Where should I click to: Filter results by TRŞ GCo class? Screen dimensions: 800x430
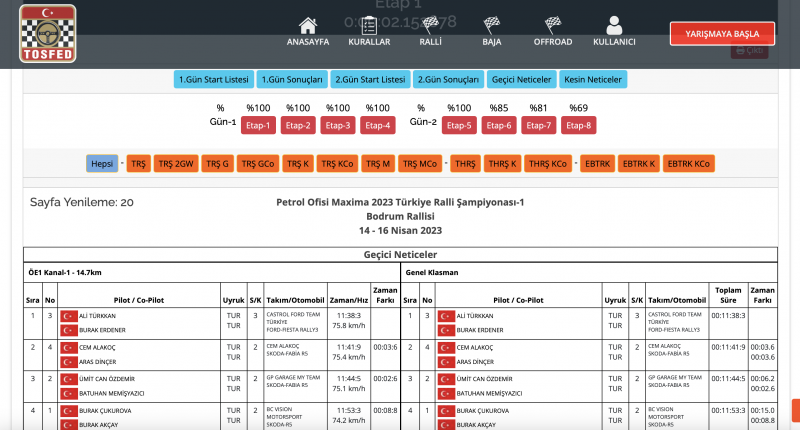pos(258,164)
